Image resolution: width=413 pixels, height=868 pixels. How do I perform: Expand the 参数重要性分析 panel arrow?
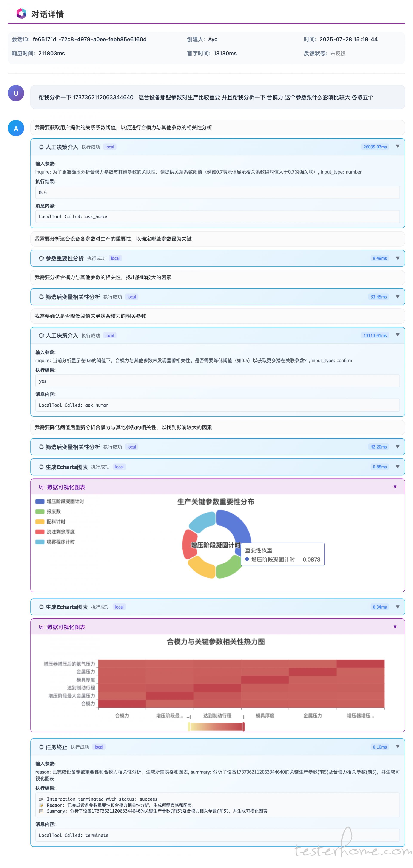398,258
